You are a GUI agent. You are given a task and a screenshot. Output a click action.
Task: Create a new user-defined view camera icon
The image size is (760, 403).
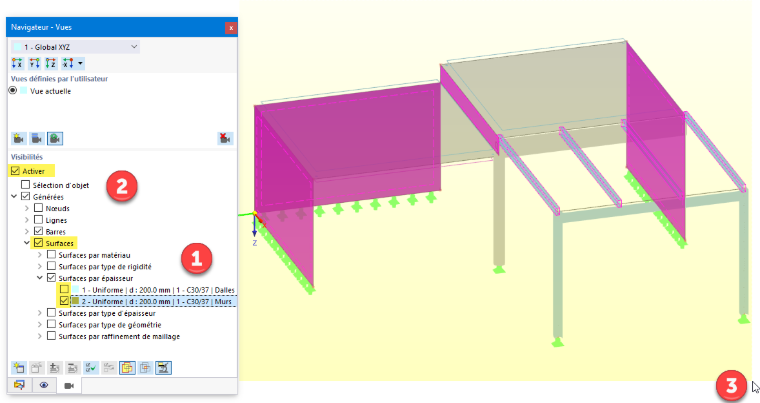pyautogui.click(x=18, y=139)
